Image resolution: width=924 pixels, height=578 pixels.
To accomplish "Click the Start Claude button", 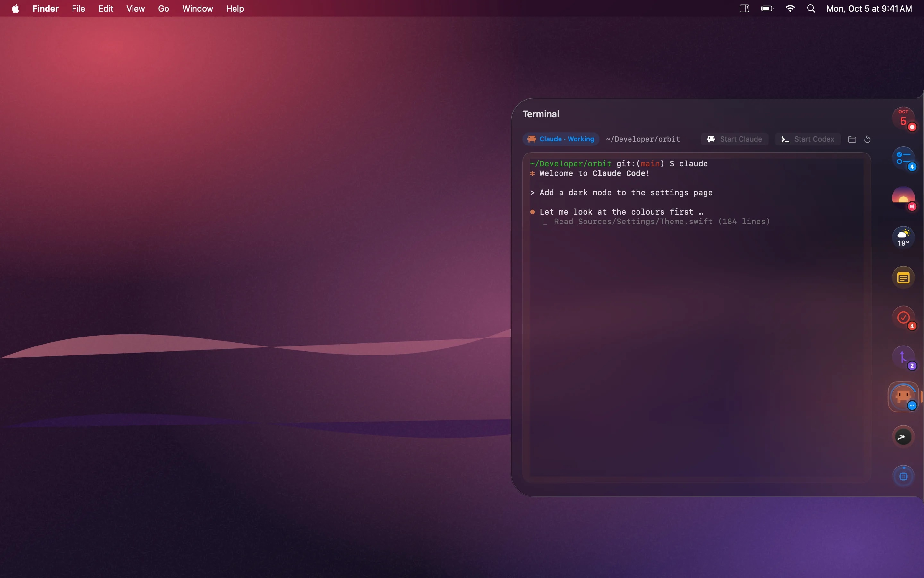I will click(735, 139).
